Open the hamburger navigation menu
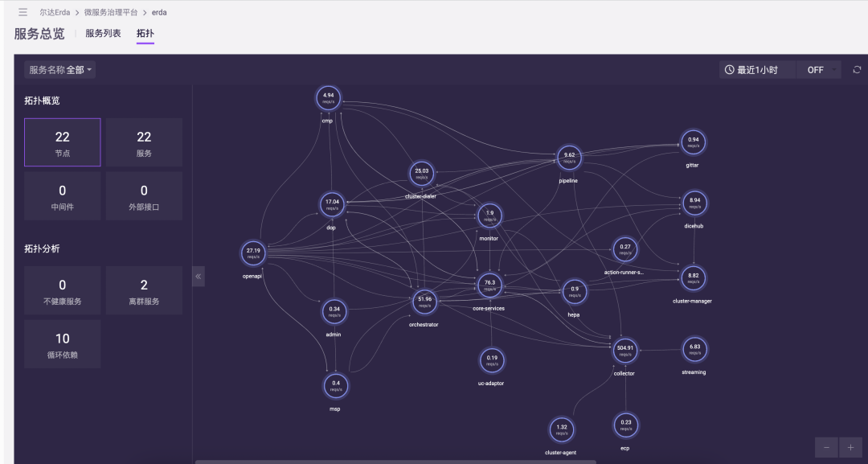This screenshot has height=464, width=868. coord(22,11)
